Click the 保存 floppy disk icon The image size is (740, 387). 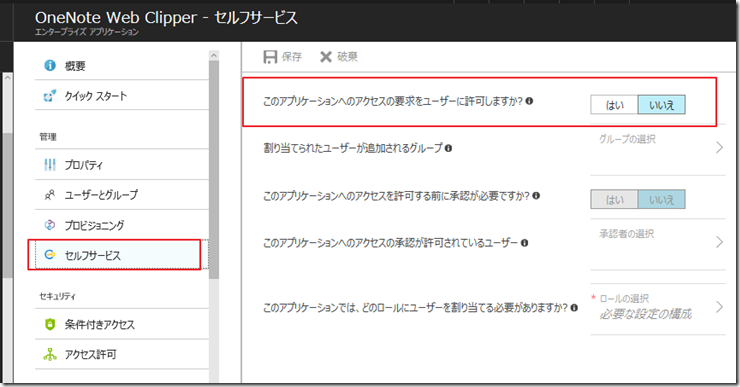click(270, 57)
